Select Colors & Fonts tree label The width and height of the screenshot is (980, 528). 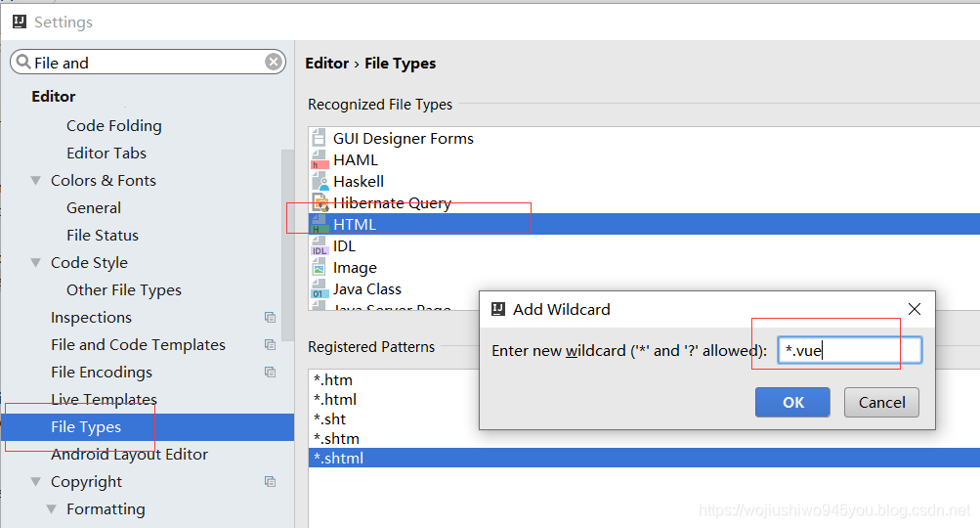pyautogui.click(x=104, y=181)
